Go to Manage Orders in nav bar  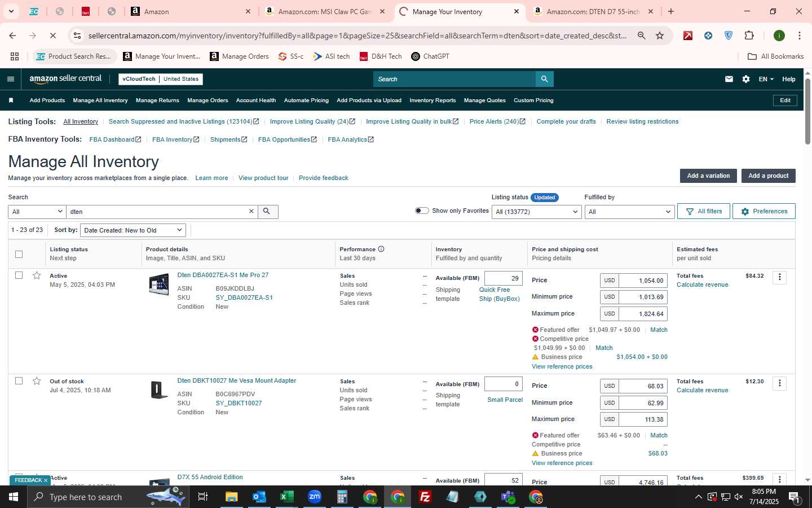tap(208, 100)
